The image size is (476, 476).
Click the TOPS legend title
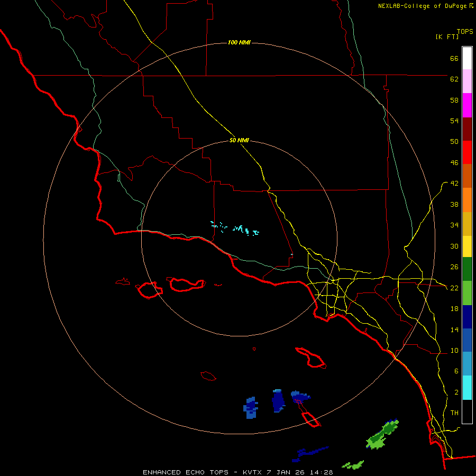(465, 31)
